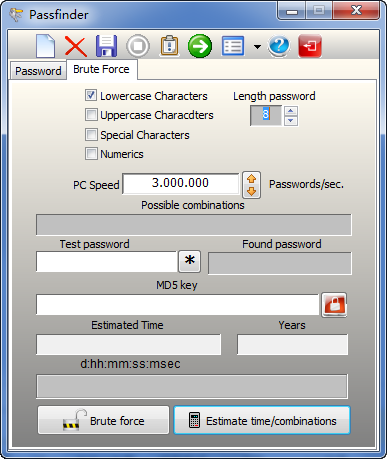The width and height of the screenshot is (387, 459).
Task: Click the PC Speed input field
Action: (x=181, y=183)
